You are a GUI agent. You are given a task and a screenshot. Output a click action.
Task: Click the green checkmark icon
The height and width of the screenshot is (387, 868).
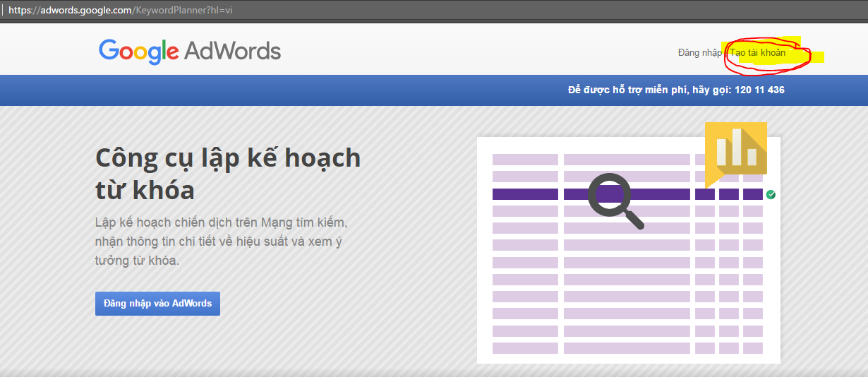771,194
